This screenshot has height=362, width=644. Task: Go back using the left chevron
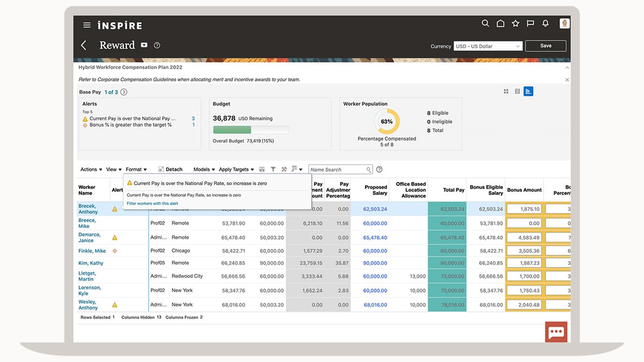tap(84, 46)
